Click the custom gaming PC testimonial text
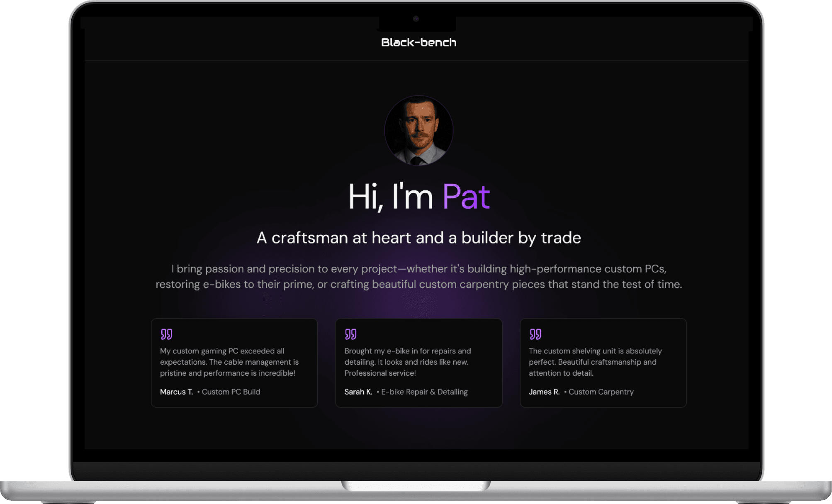This screenshot has height=504, width=832. coord(229,362)
